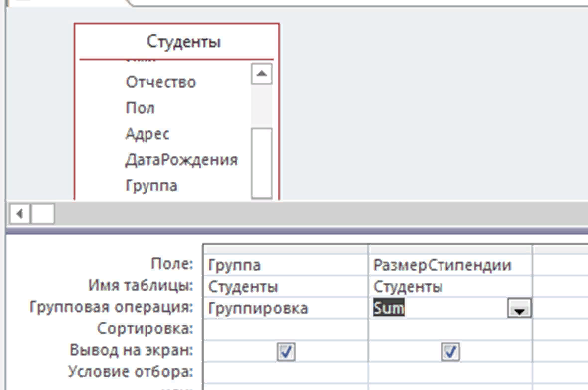Click the Группировка cell under Группа column
588x390 pixels.
(286, 308)
